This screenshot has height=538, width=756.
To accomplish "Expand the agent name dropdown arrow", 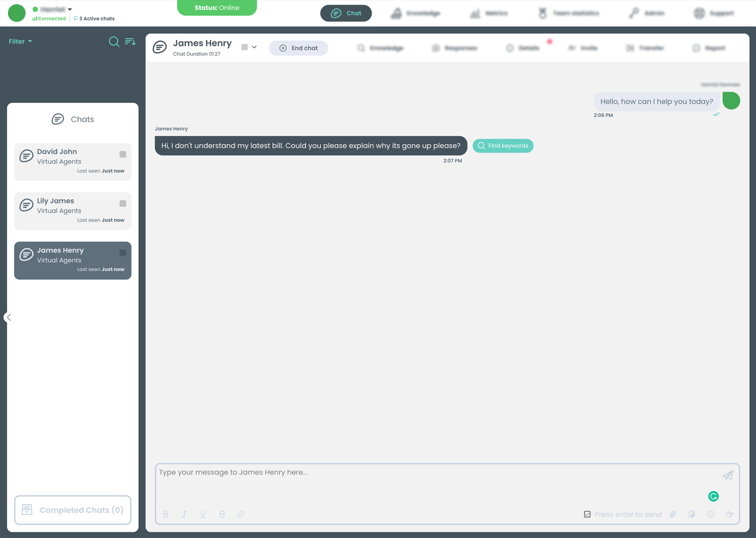I will pyautogui.click(x=70, y=10).
